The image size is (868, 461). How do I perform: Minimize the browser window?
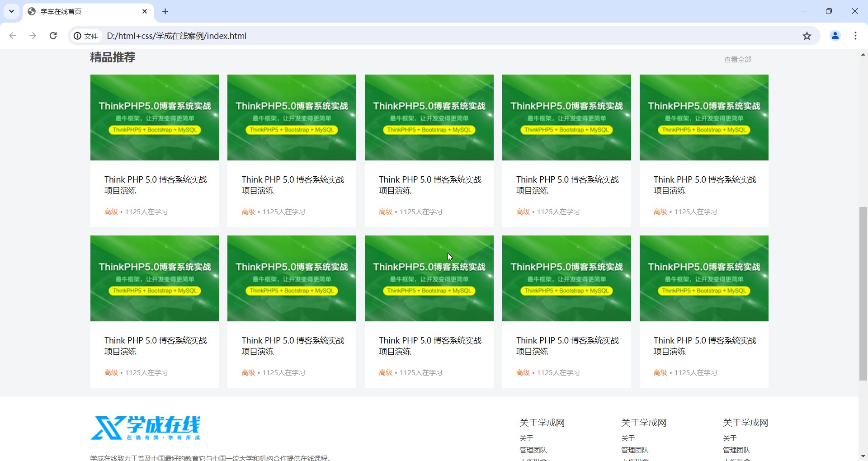point(803,11)
